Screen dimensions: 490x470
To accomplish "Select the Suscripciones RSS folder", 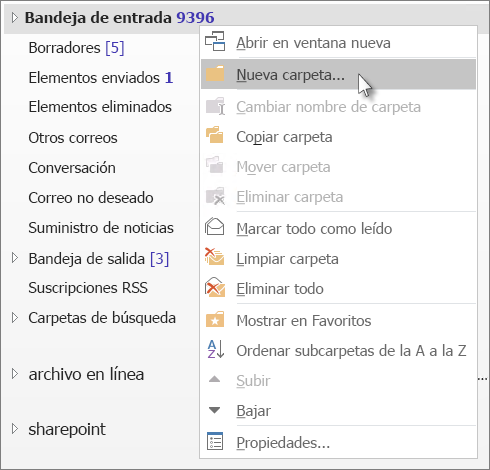I will point(88,288).
